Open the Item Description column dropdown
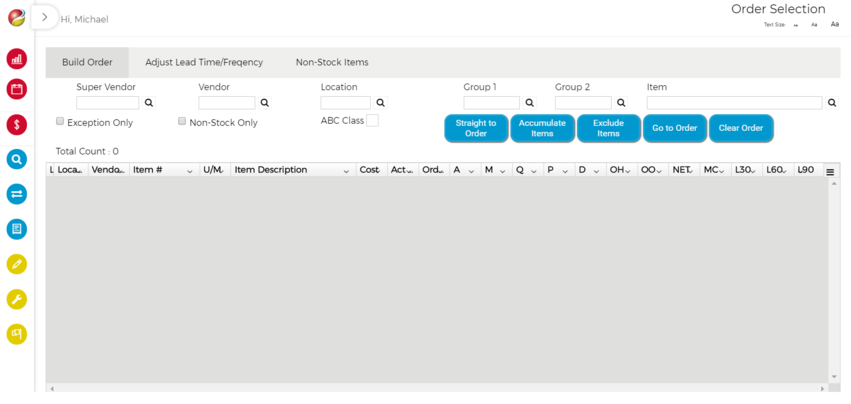Image resolution: width=851 pixels, height=404 pixels. click(346, 171)
